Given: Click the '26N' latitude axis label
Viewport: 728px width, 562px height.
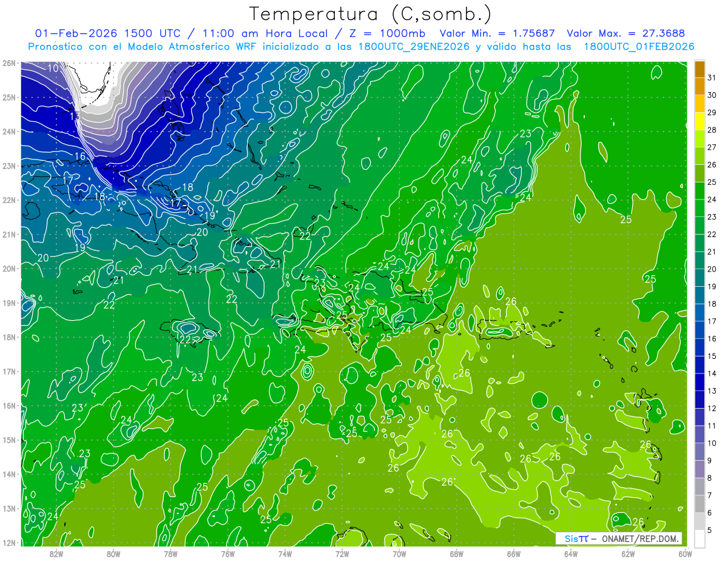Looking at the screenshot, I should tap(10, 63).
